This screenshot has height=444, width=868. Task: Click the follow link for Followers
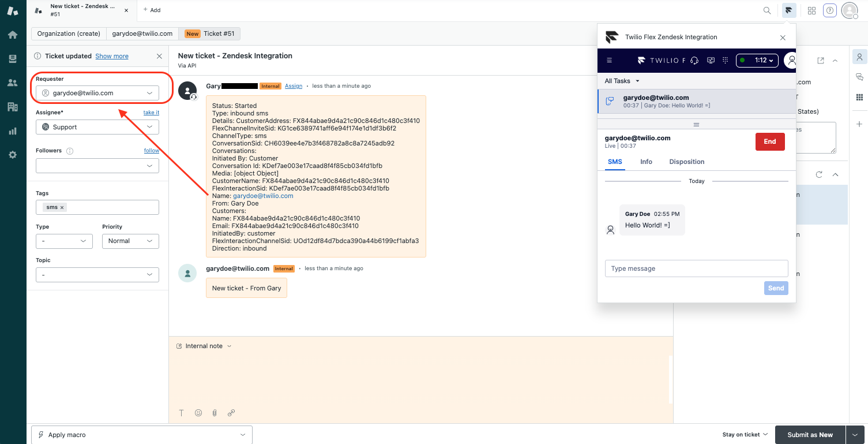[152, 151]
